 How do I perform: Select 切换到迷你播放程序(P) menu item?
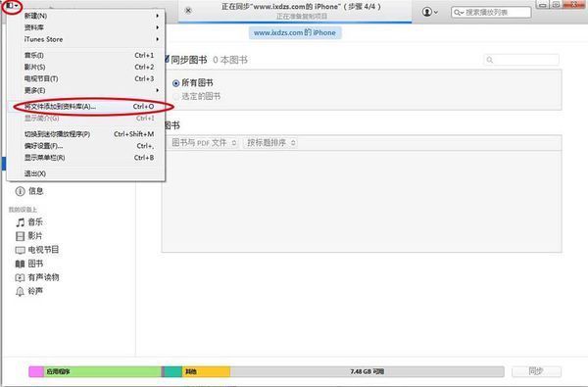click(x=85, y=134)
